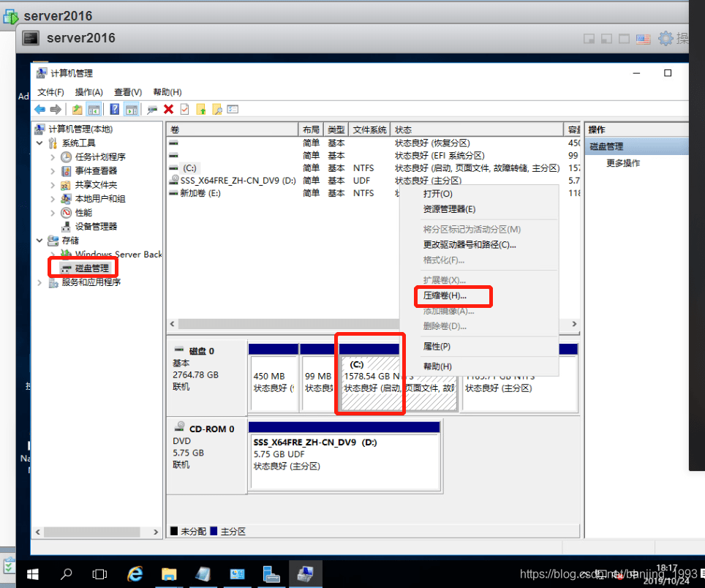
Task: Collapse the 存储 tree node
Action: tap(39, 241)
